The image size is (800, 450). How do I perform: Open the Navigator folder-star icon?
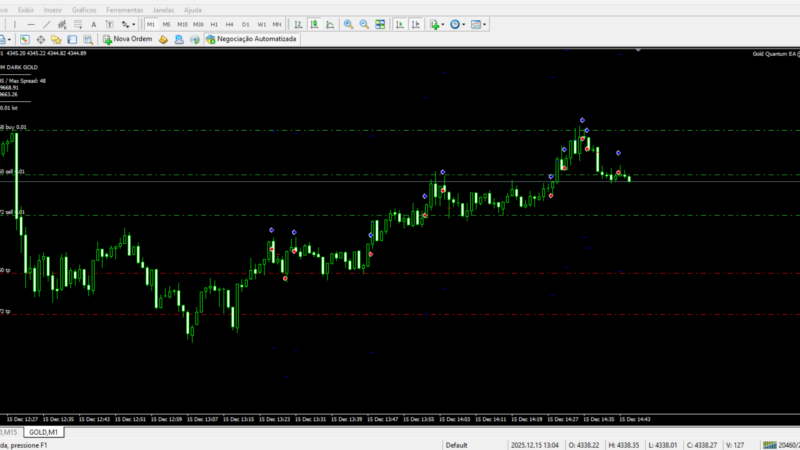pyautogui.click(x=56, y=39)
